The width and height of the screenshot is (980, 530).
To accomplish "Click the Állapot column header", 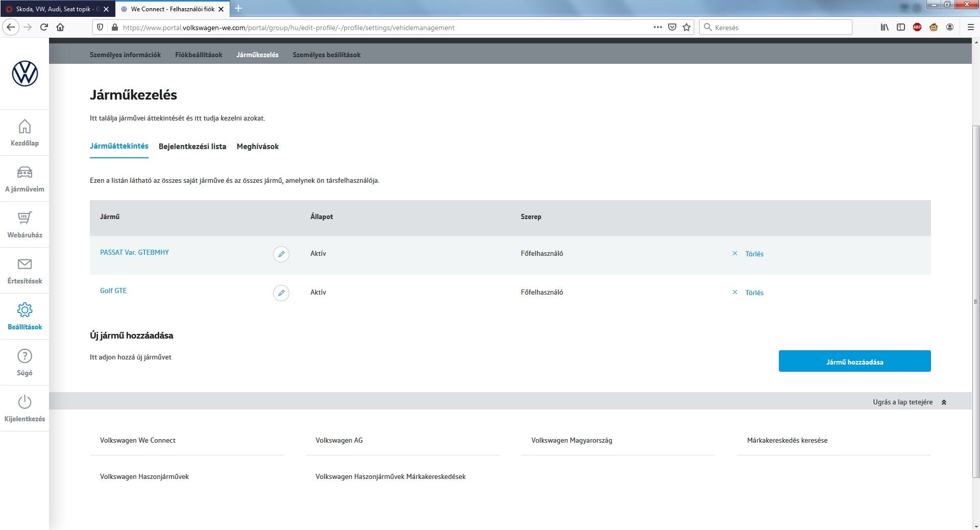I will [322, 216].
